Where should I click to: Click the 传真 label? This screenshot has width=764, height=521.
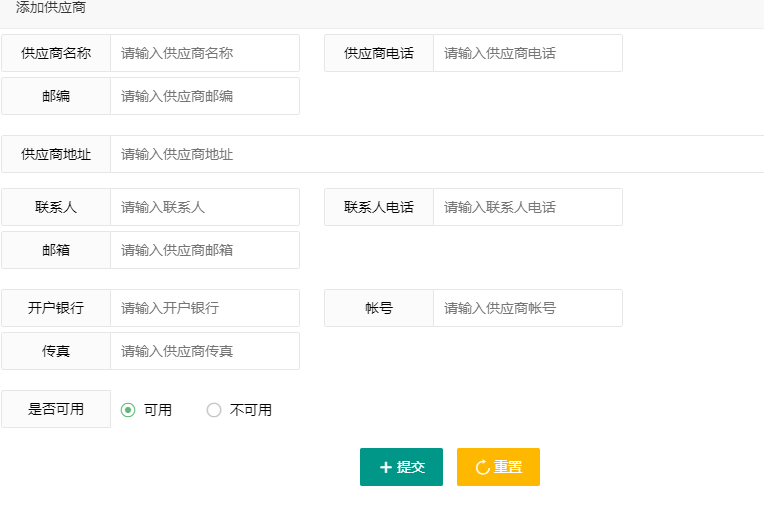pyautogui.click(x=56, y=351)
